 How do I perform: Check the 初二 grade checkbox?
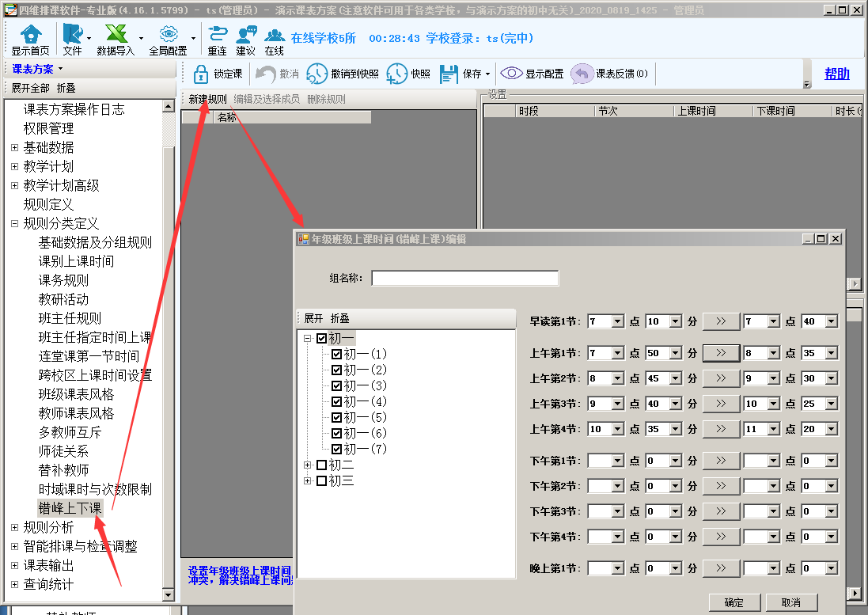coord(321,465)
